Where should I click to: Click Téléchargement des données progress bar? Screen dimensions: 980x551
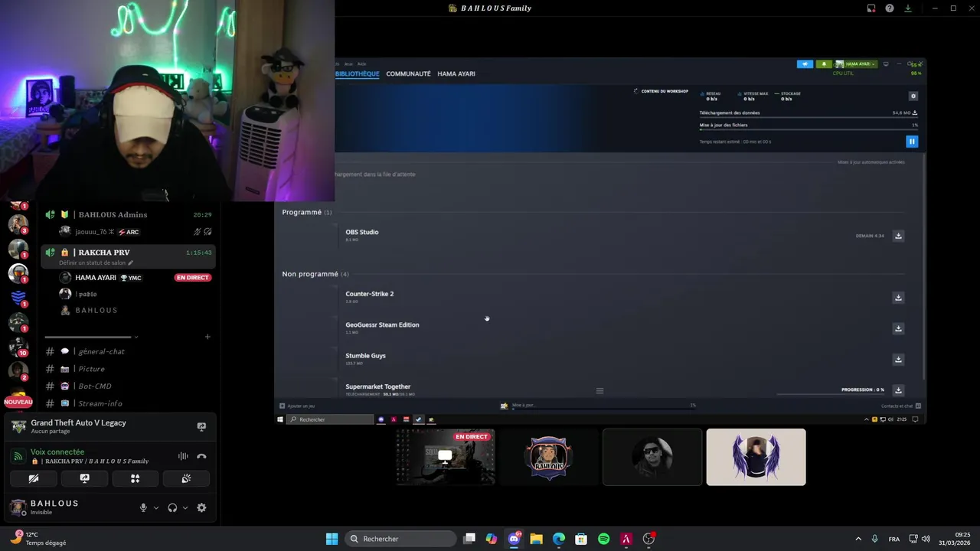(808, 117)
